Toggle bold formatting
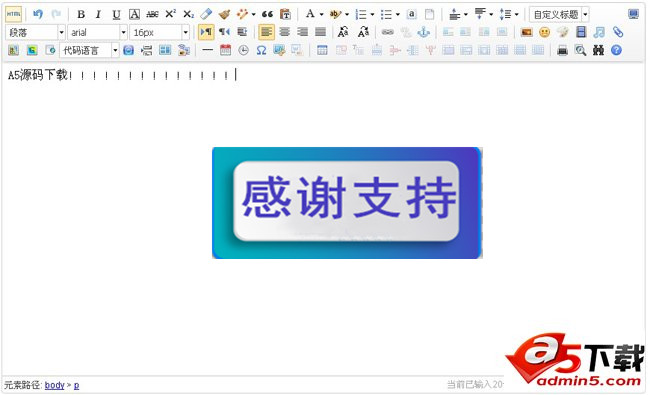The image size is (650, 395). pyautogui.click(x=81, y=15)
